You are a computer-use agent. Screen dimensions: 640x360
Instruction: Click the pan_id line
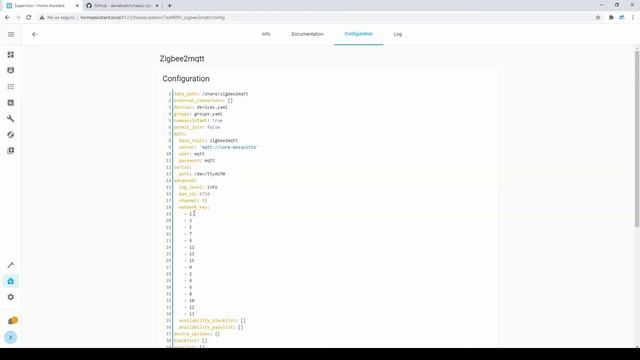tap(194, 194)
